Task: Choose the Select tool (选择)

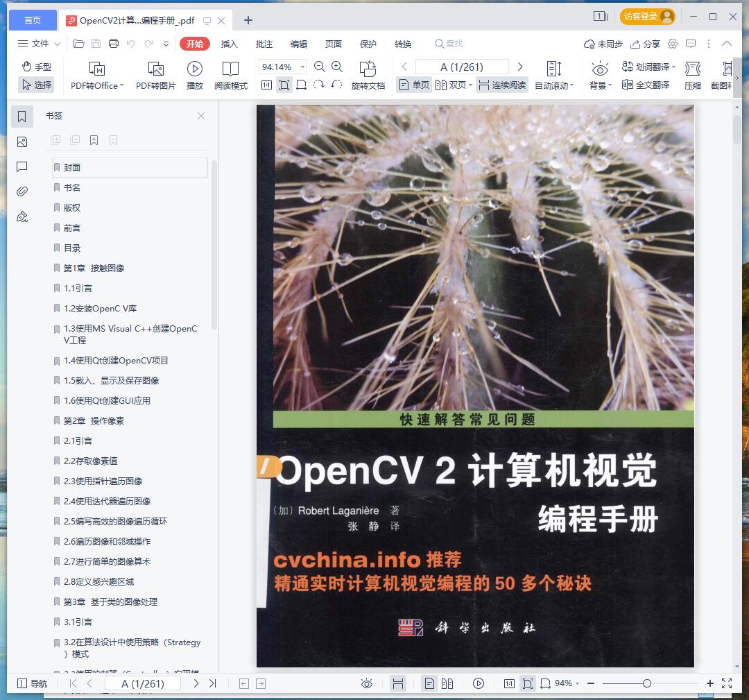Action: pos(36,85)
